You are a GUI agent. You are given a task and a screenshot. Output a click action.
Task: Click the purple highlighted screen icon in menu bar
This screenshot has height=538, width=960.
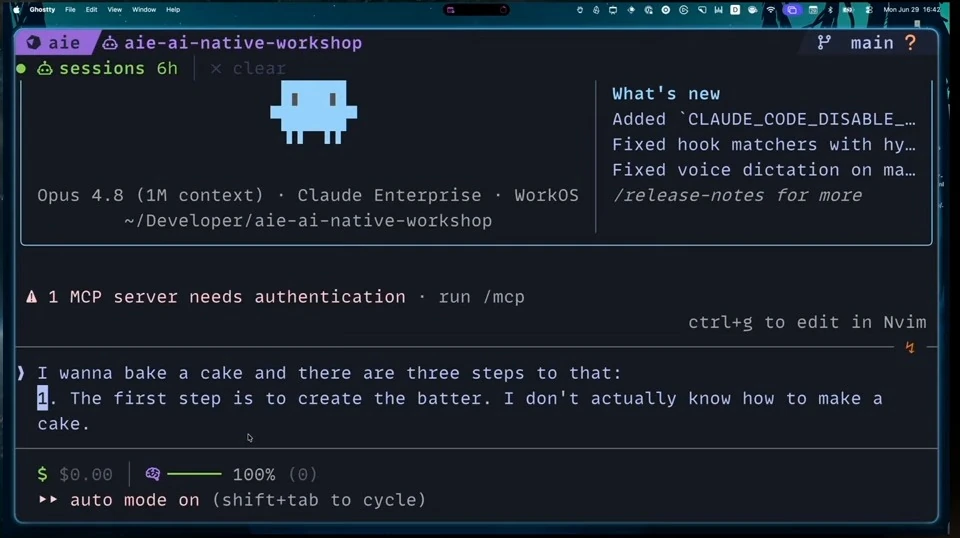click(x=792, y=10)
